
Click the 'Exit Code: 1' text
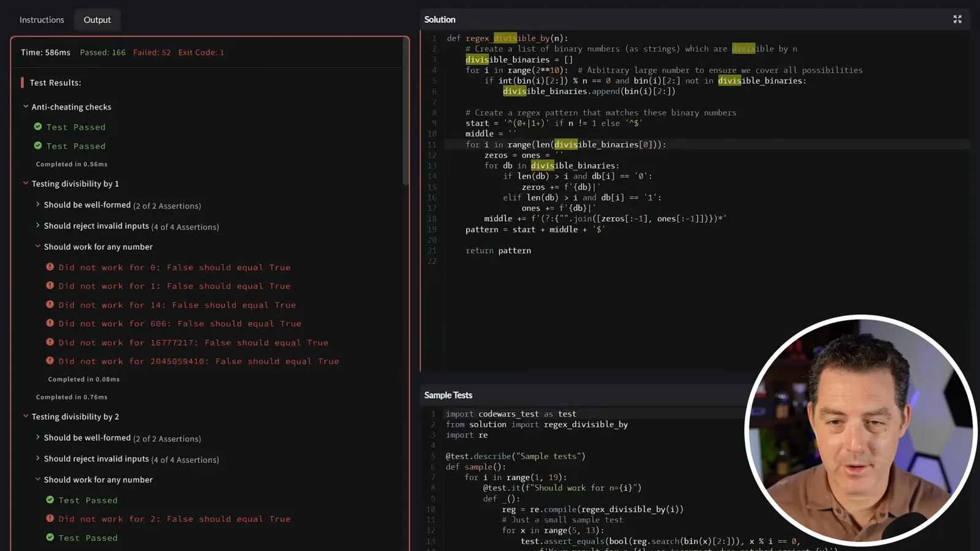coord(201,53)
